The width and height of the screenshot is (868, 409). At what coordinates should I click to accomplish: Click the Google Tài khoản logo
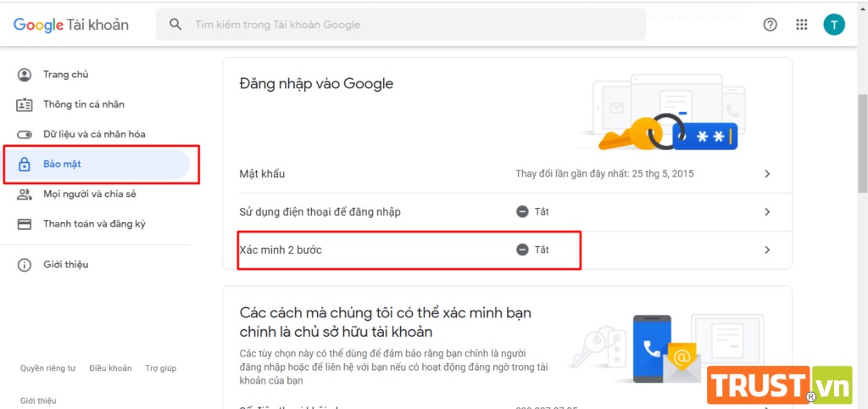pos(71,25)
